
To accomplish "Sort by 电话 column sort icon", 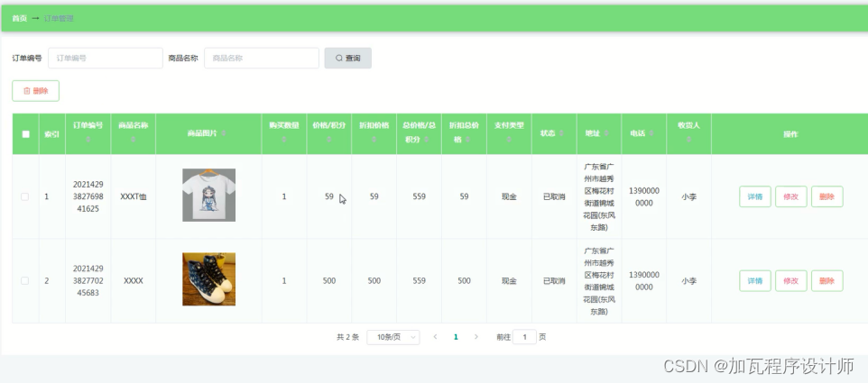I will click(651, 133).
